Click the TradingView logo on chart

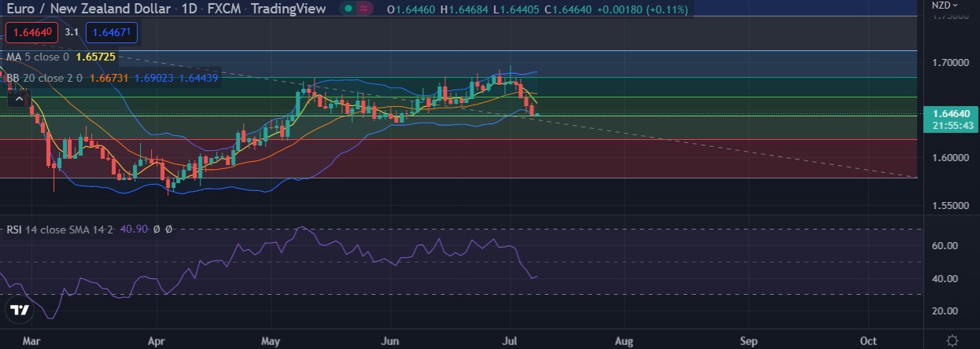point(20,310)
